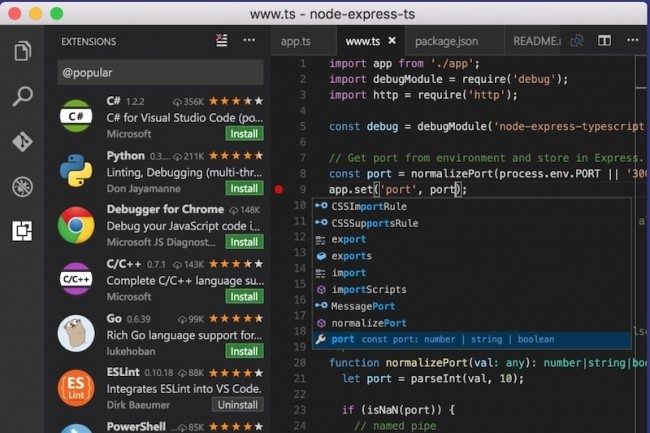Open the Extensions panel more actions menu

pos(249,41)
